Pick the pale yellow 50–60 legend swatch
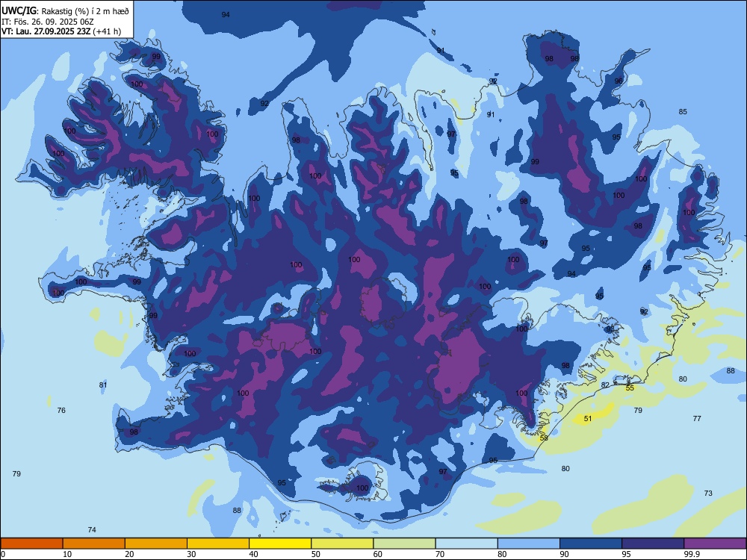Viewport: 747px width, 560px height. coord(342,544)
